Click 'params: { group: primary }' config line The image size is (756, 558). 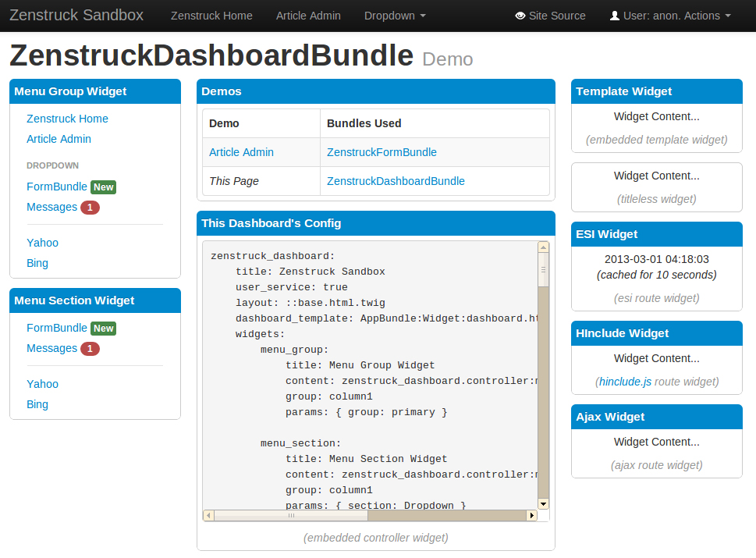367,412
